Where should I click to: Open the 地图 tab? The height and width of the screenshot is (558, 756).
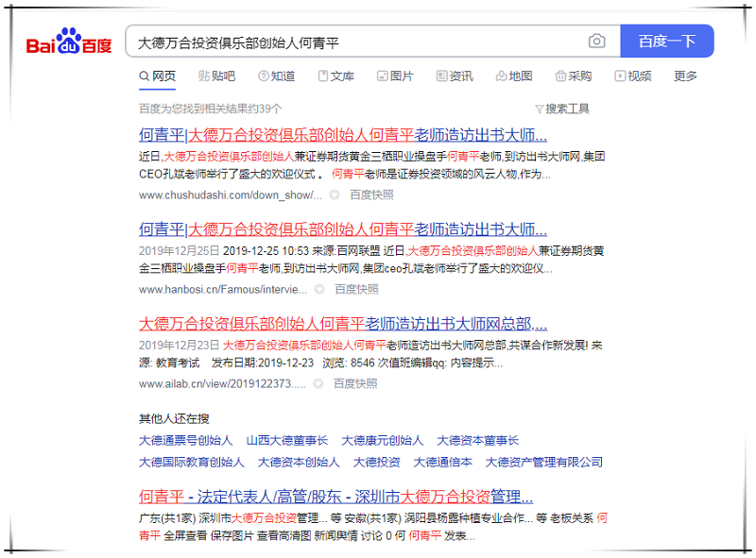(514, 76)
